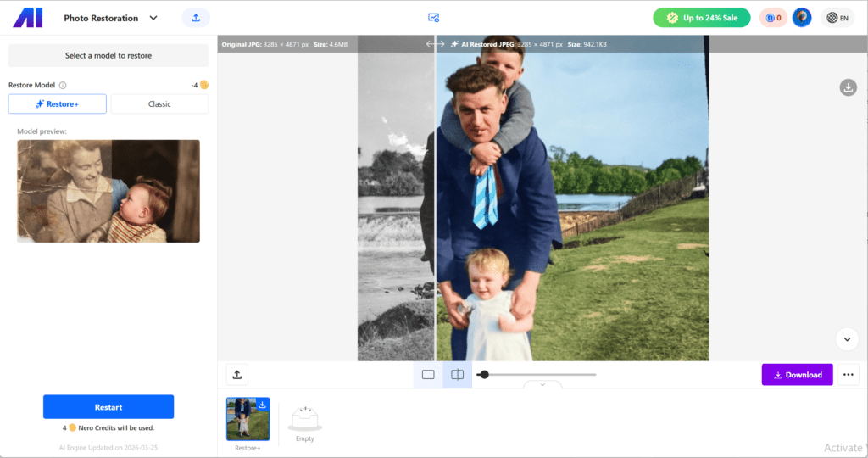Click the upload icon below the preview
The width and height of the screenshot is (868, 458).
237,375
